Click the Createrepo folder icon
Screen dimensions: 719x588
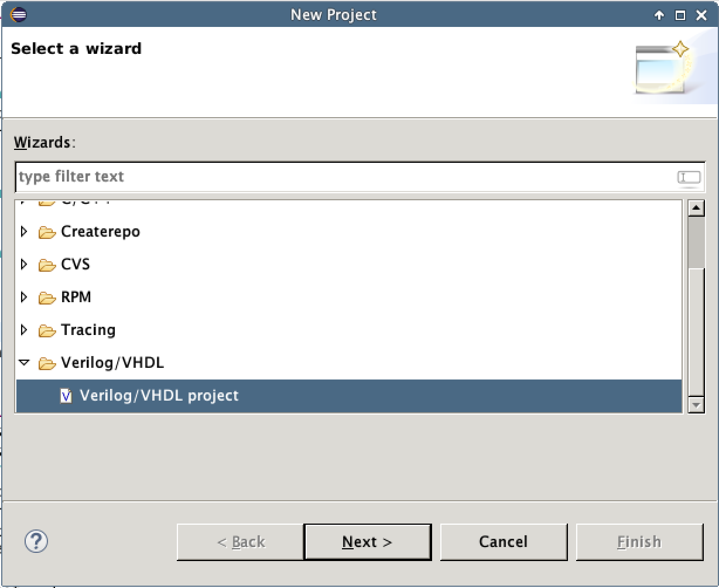tap(47, 233)
